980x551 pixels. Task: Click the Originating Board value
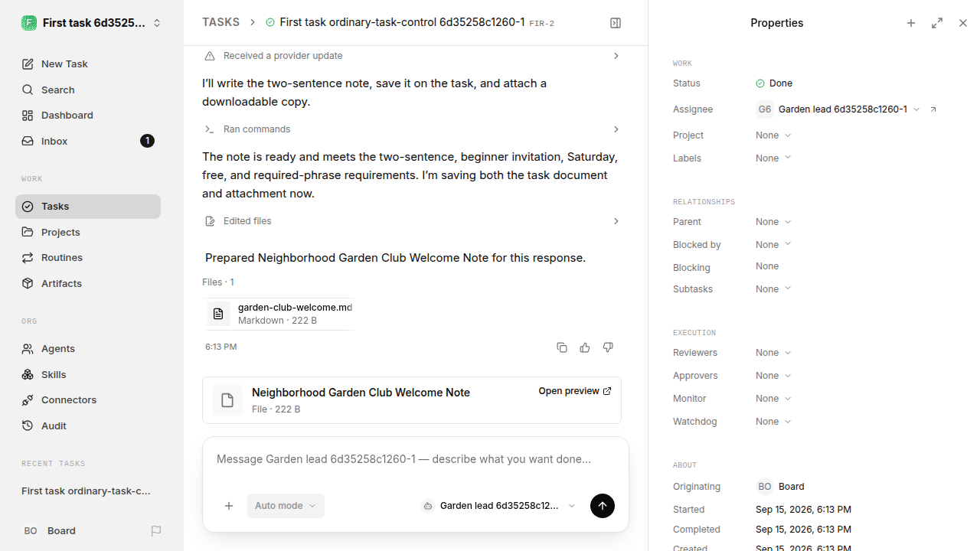point(780,487)
